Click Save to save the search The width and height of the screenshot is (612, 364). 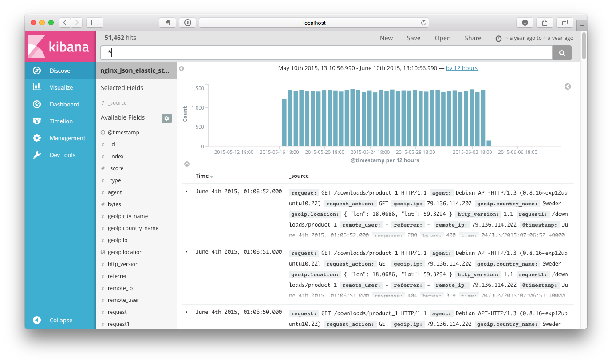click(x=414, y=38)
